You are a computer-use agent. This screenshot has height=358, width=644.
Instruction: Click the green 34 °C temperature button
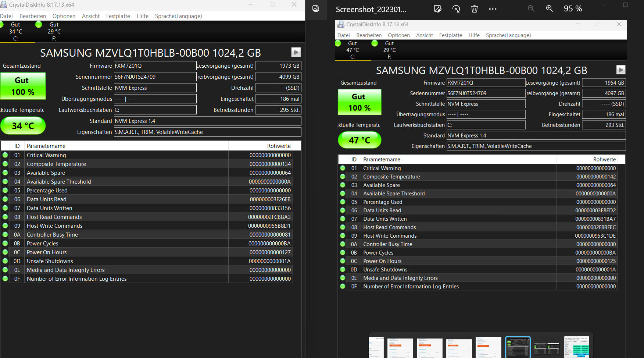pos(23,126)
